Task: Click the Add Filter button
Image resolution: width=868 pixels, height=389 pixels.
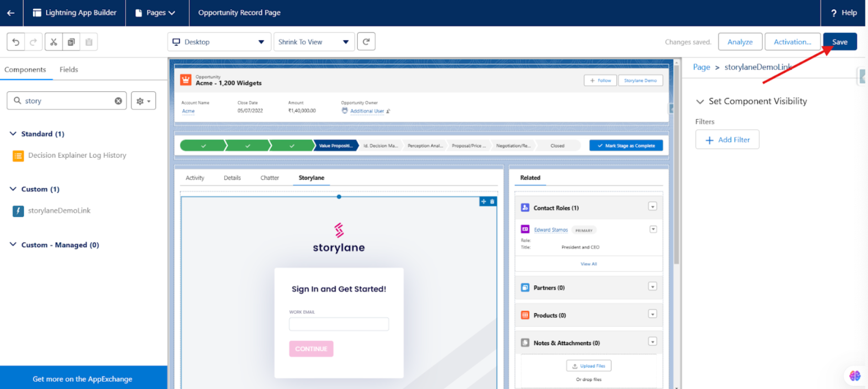Action: [727, 140]
